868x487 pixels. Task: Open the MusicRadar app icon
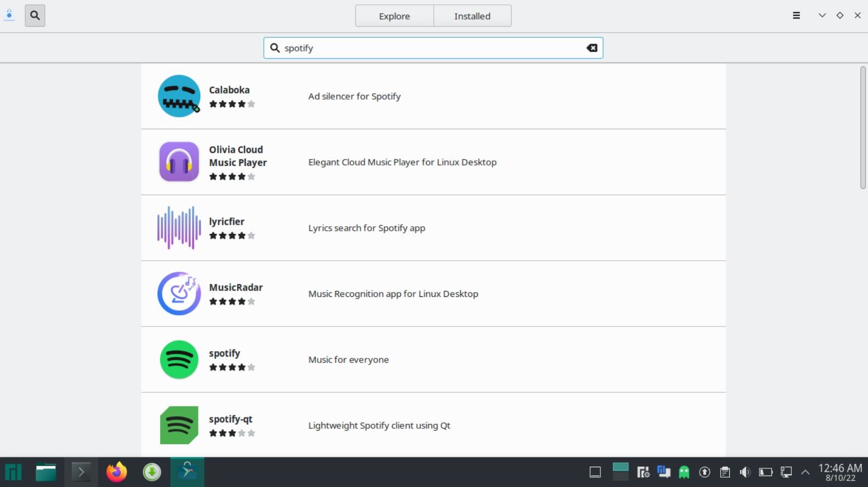coord(179,293)
